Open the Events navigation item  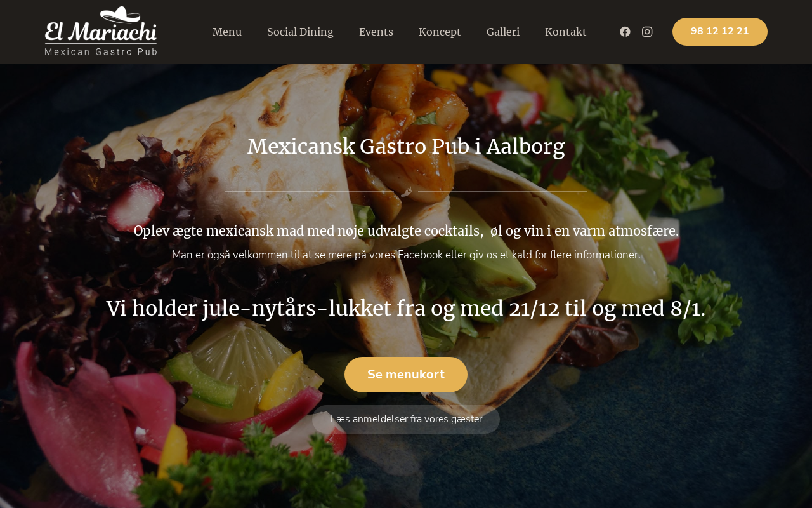376,32
